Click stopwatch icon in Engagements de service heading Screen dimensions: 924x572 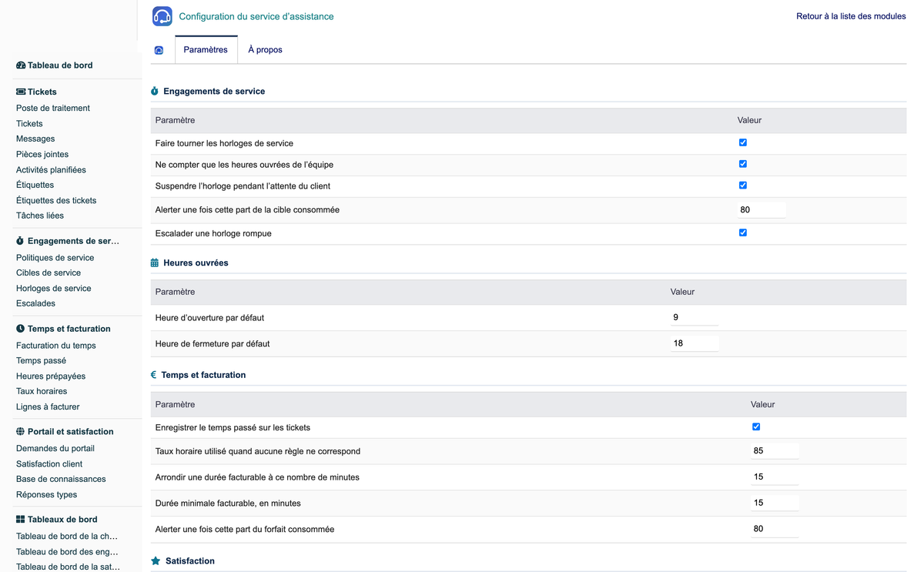pos(155,91)
